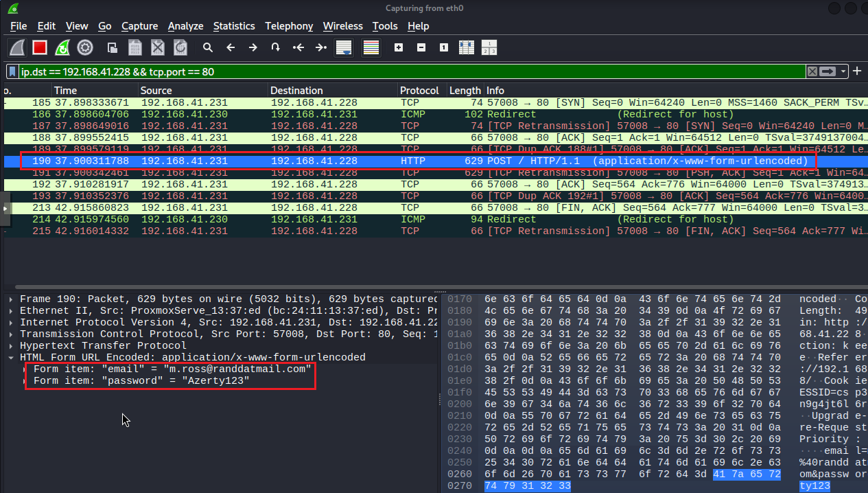Jump to the first packet
Image resolution: width=868 pixels, height=493 pixels.
click(x=298, y=47)
